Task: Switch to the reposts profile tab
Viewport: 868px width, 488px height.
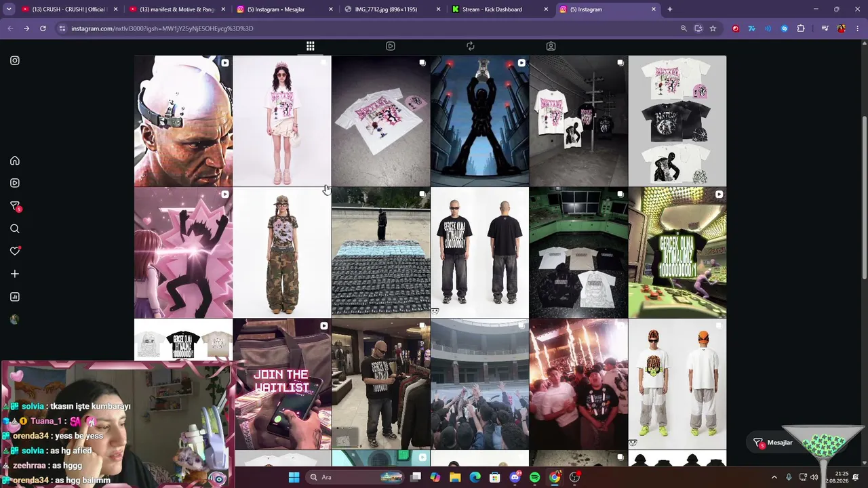Action: 471,46
